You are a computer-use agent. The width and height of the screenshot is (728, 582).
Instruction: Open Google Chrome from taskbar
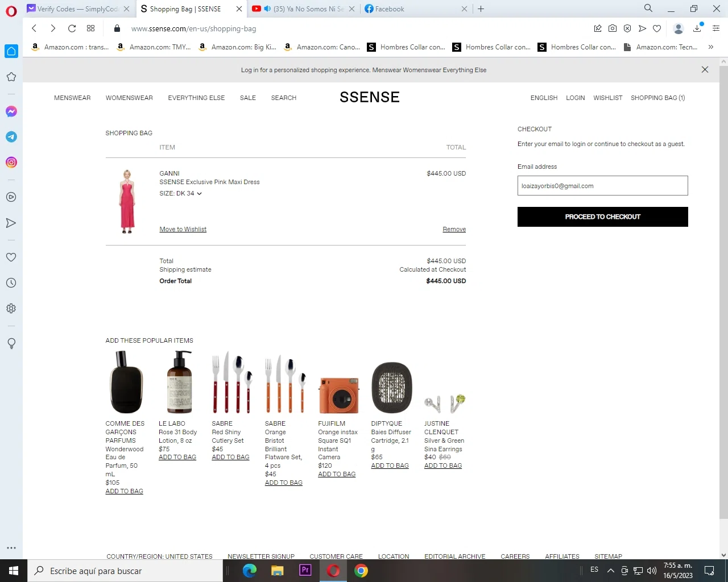click(x=361, y=571)
